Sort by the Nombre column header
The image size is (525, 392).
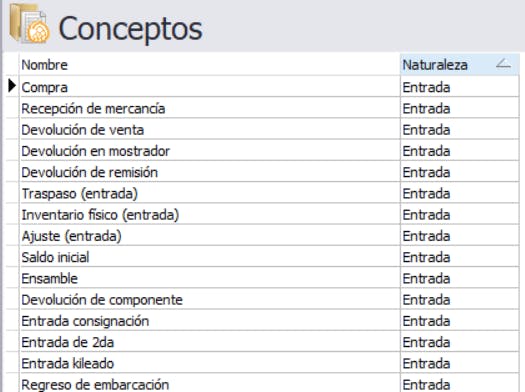[210, 65]
